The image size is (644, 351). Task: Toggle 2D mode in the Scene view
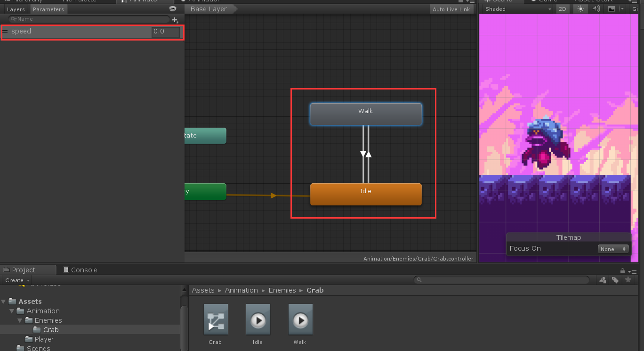tap(562, 8)
